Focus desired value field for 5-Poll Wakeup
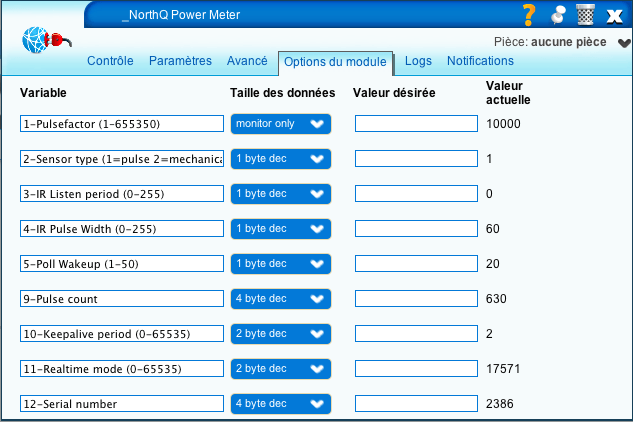Viewport: 633px width, 422px height. [416, 264]
